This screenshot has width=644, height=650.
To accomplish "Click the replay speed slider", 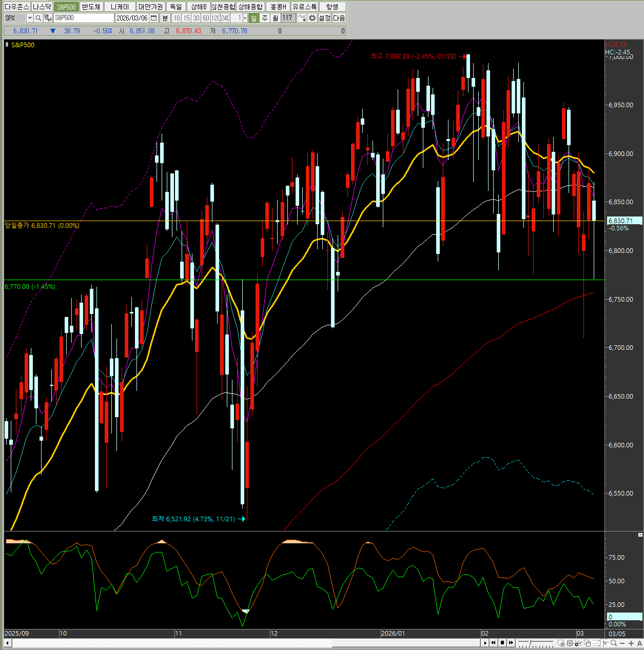I will (x=536, y=643).
